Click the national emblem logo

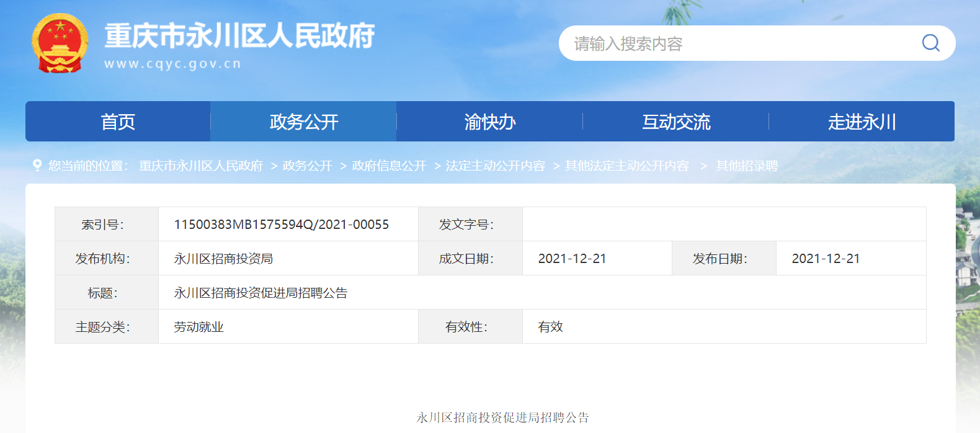tap(60, 43)
